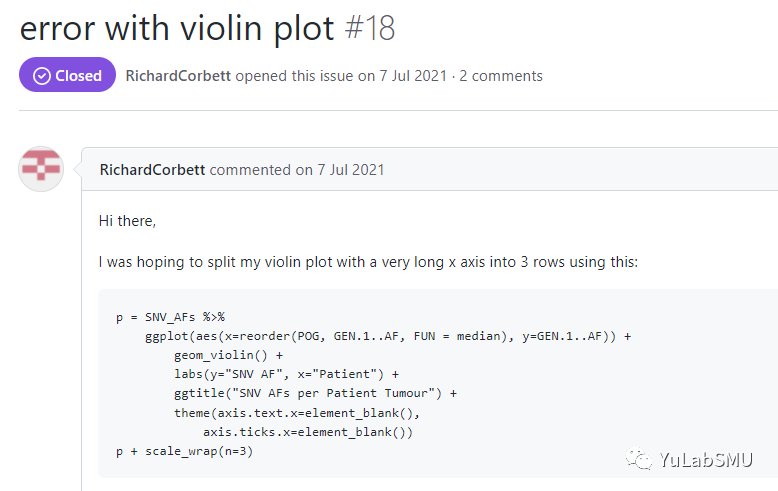Click the 'Hi there,' greeting text
The height and width of the screenshot is (491, 778).
(x=127, y=220)
